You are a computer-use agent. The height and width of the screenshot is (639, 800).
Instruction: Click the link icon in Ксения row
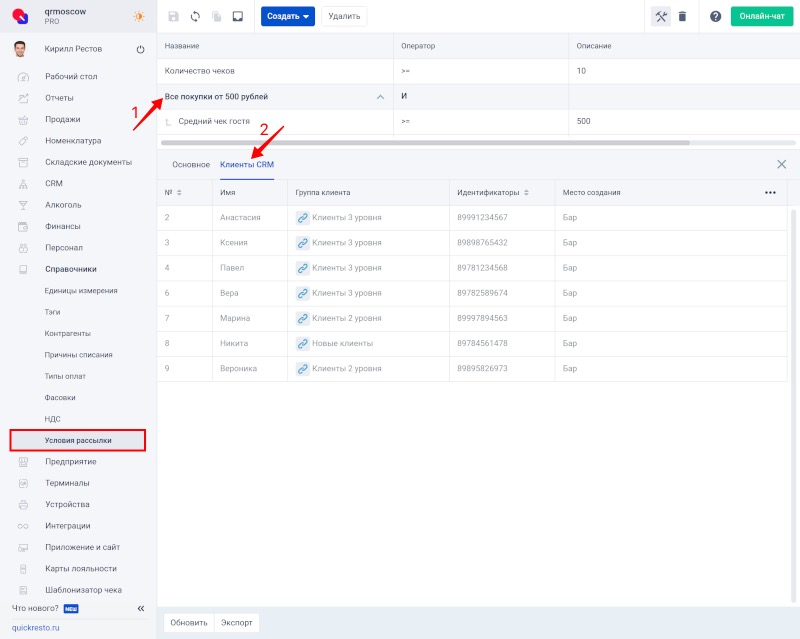[303, 243]
